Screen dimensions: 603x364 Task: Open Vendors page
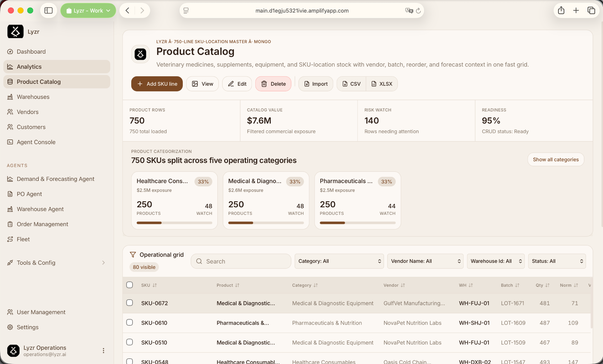(57, 112)
